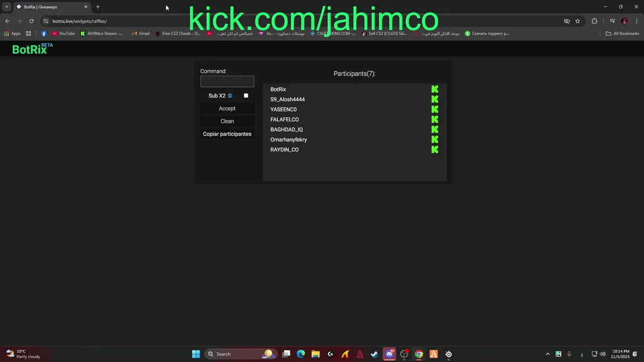
Task: Go back with the browser back arrow
Action: click(7, 21)
